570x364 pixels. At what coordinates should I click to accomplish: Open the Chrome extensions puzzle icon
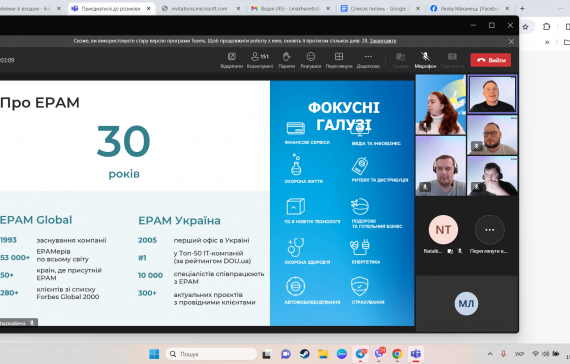pos(546,27)
